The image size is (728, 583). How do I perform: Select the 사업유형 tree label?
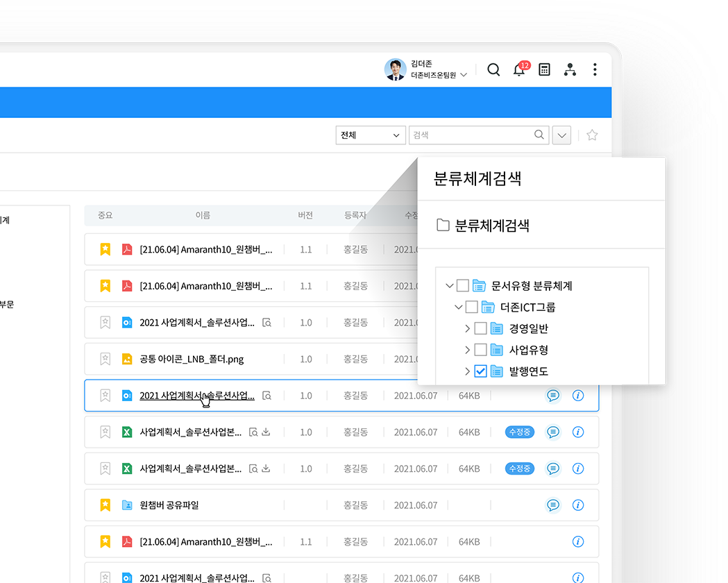click(529, 350)
